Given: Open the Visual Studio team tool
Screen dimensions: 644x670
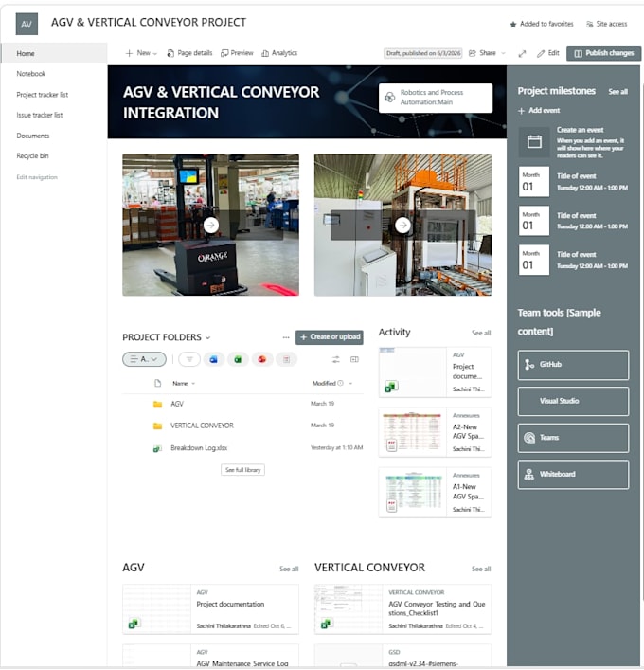Looking at the screenshot, I should click(x=573, y=401).
